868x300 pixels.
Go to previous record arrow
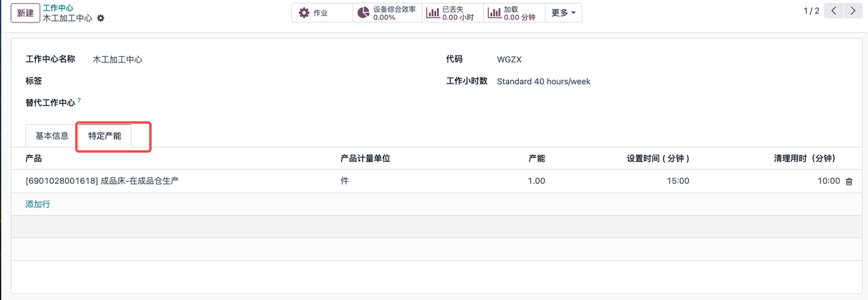[834, 11]
